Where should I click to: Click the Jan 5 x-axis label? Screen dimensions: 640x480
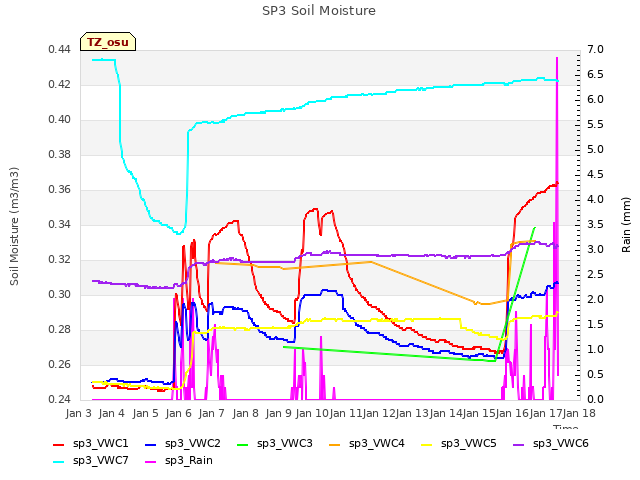pos(146,413)
